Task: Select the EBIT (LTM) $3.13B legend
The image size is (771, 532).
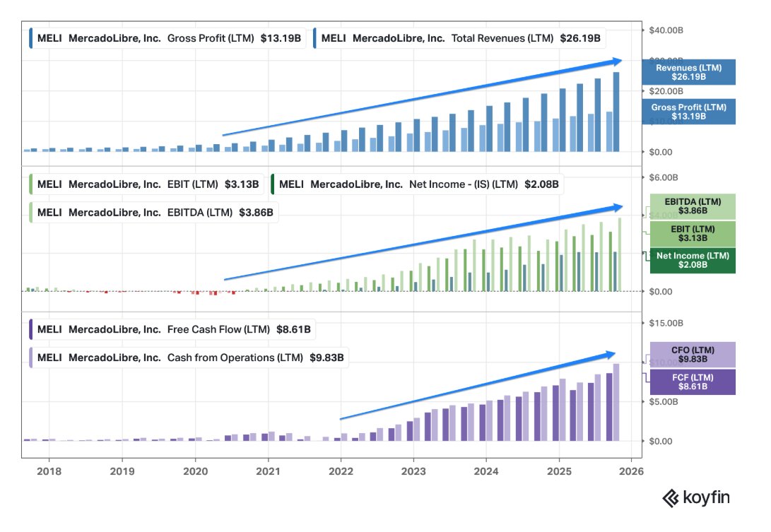Action: click(x=146, y=184)
